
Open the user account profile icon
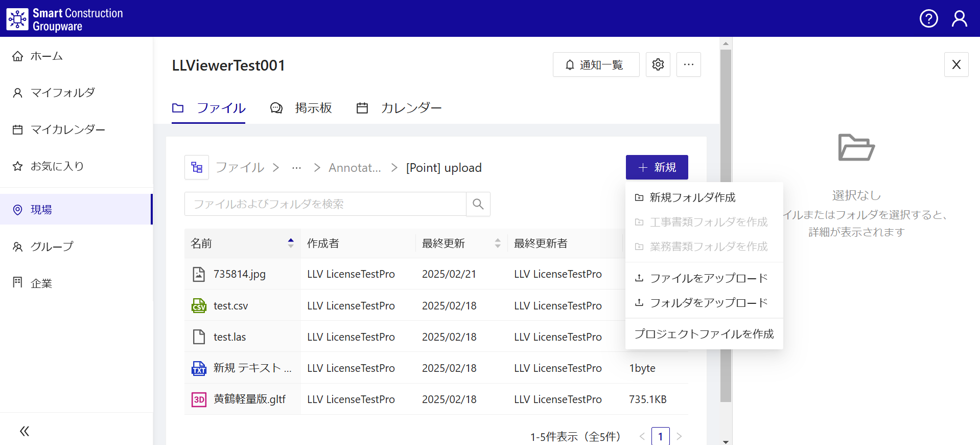pyautogui.click(x=959, y=18)
